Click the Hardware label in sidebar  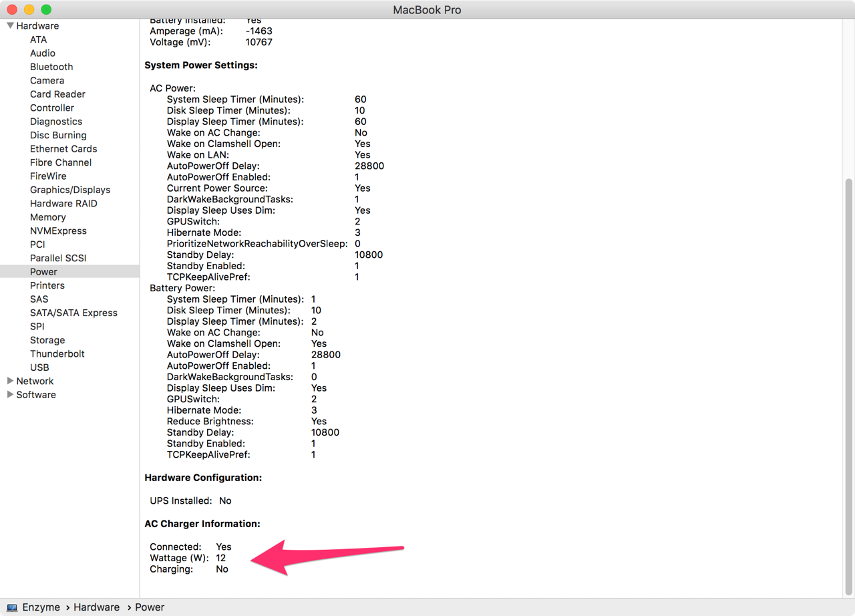[x=37, y=26]
